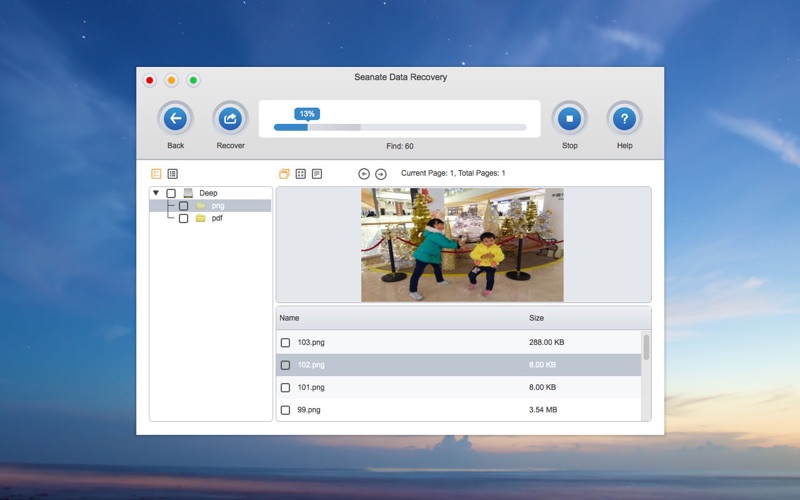Switch to detail list view icon
The image size is (800, 500).
(317, 174)
